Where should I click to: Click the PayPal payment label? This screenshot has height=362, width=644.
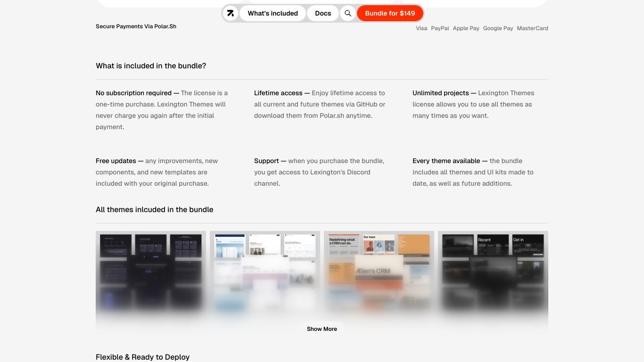click(440, 28)
